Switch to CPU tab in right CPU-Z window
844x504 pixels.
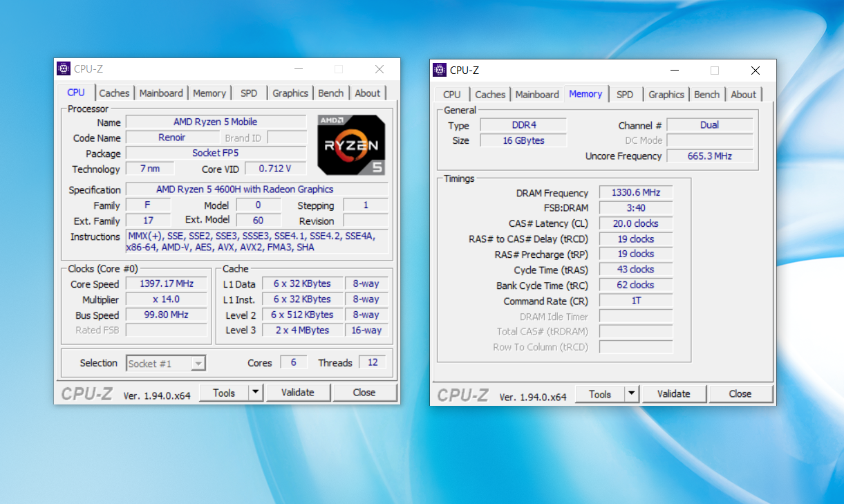pos(452,95)
